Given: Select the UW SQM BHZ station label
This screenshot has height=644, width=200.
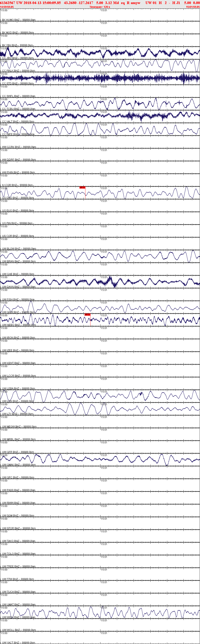Looking at the screenshot, I should pyautogui.click(x=18, y=516).
